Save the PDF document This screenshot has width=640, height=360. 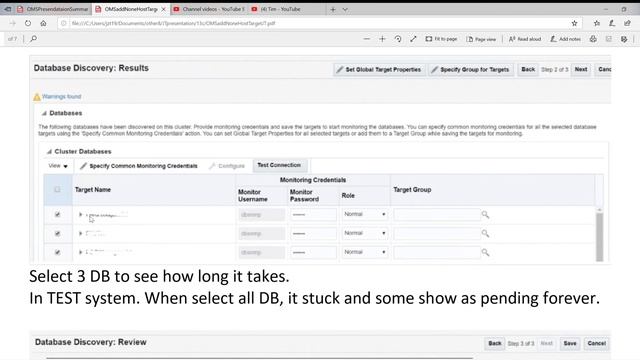[609, 39]
